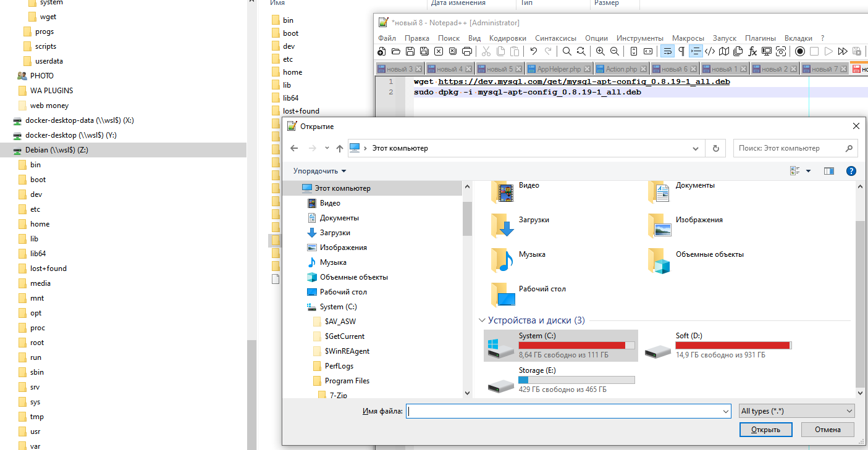Screen dimensions: 868x450
Task: Refresh the Open dialog location
Action: click(x=715, y=148)
